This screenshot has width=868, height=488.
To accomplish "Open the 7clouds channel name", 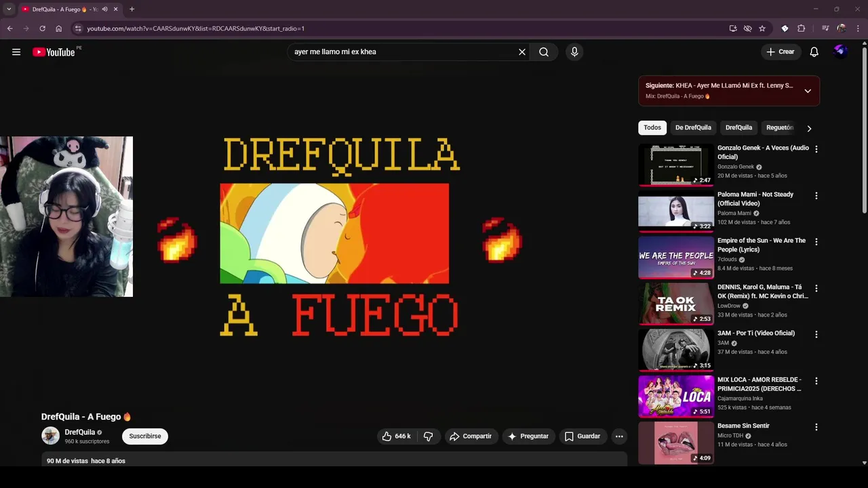I will [x=727, y=260].
